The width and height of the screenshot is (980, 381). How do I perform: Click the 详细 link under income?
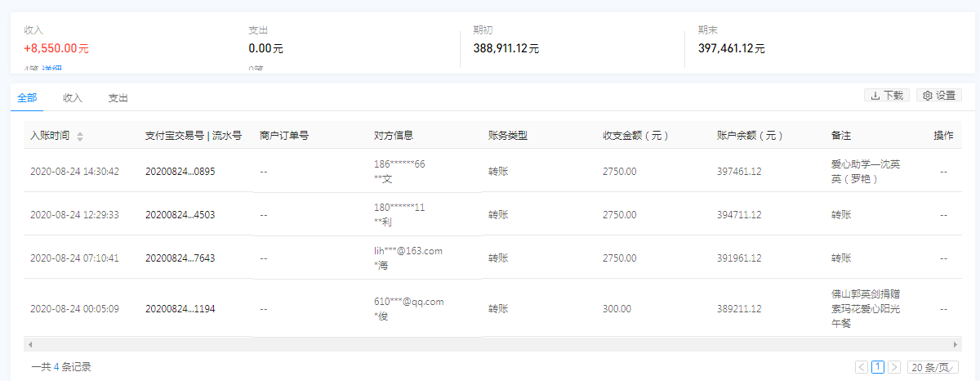[x=52, y=69]
